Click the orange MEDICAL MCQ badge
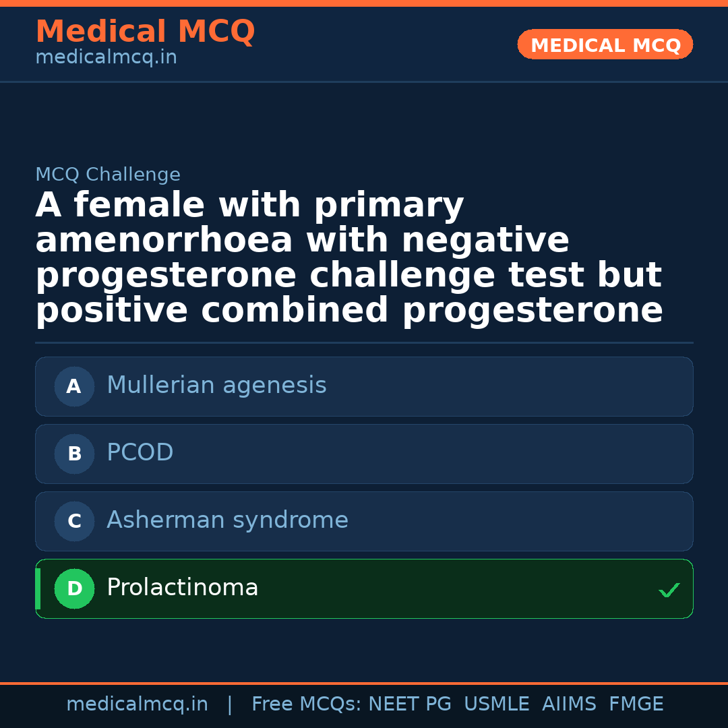Viewport: 728px width, 728px height. point(605,44)
